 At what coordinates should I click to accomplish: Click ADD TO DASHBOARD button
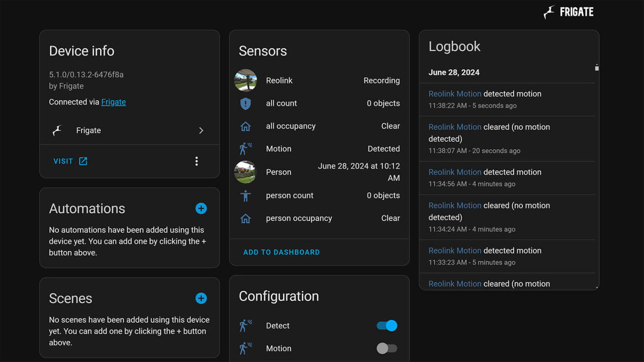[x=281, y=252]
